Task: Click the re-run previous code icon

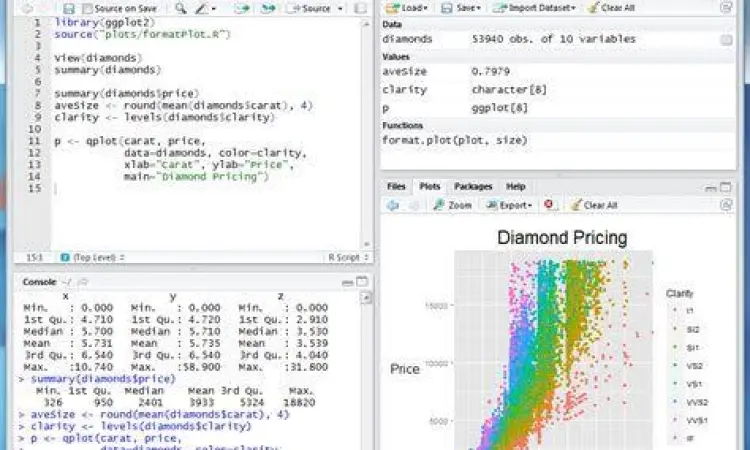Action: click(268, 8)
